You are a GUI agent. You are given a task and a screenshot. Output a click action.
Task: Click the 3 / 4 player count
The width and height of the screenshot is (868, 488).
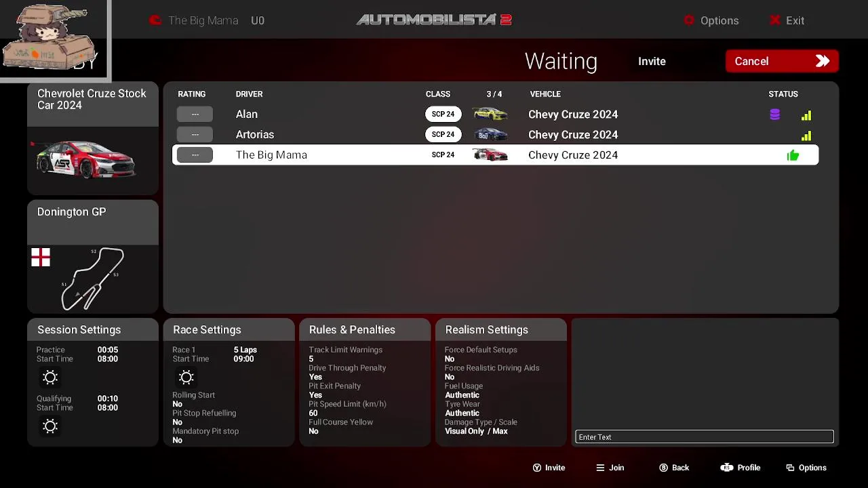pos(494,94)
